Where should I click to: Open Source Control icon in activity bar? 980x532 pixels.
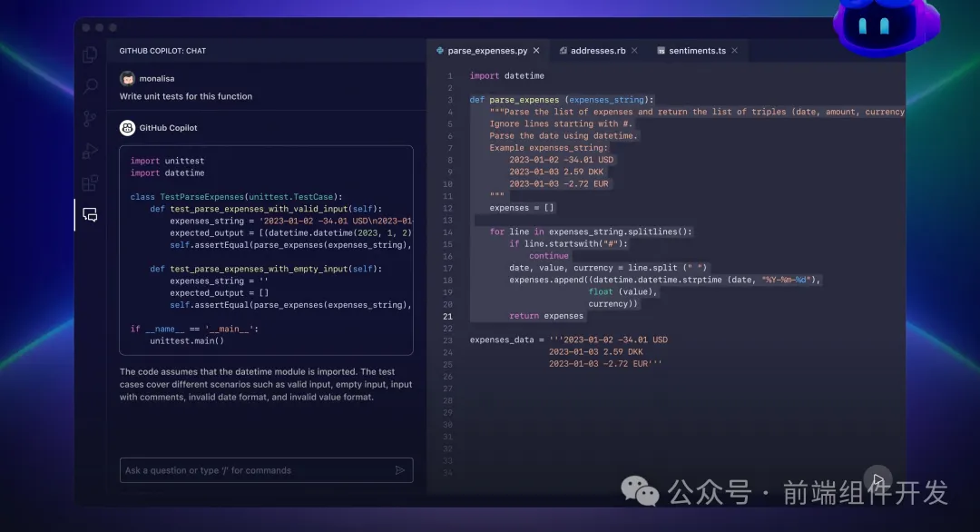[x=90, y=118]
